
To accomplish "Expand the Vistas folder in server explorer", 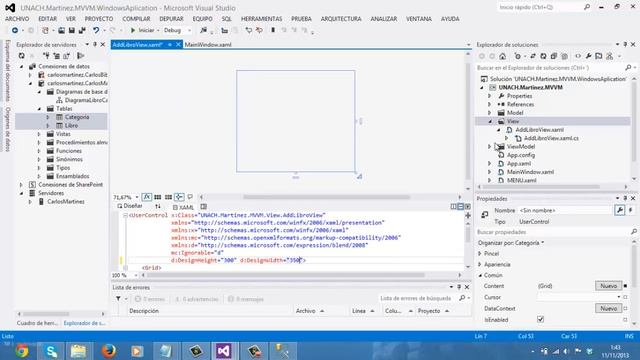I will click(39, 134).
